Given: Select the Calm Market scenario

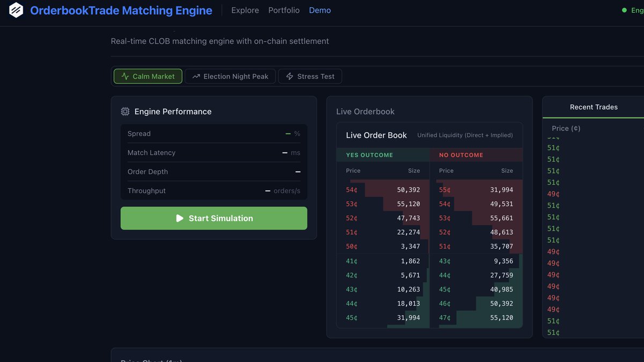Looking at the screenshot, I should point(148,76).
